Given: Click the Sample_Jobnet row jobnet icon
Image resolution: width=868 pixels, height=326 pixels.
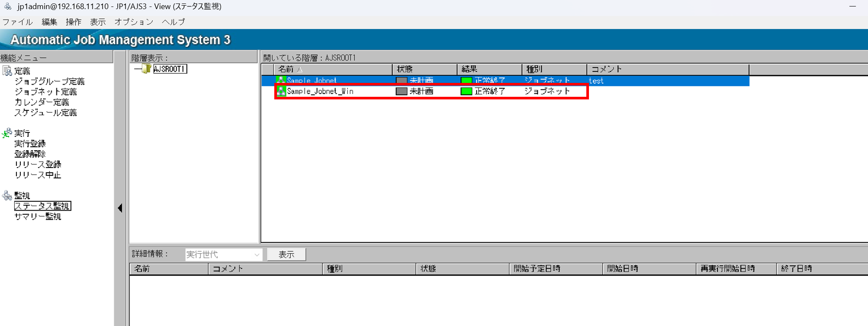Looking at the screenshot, I should pos(281,80).
